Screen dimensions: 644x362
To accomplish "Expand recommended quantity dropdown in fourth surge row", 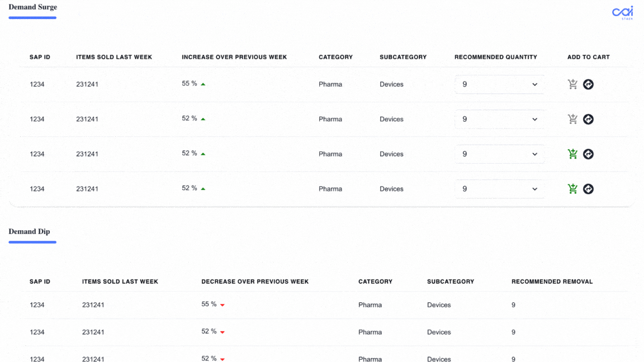I will (x=499, y=189).
